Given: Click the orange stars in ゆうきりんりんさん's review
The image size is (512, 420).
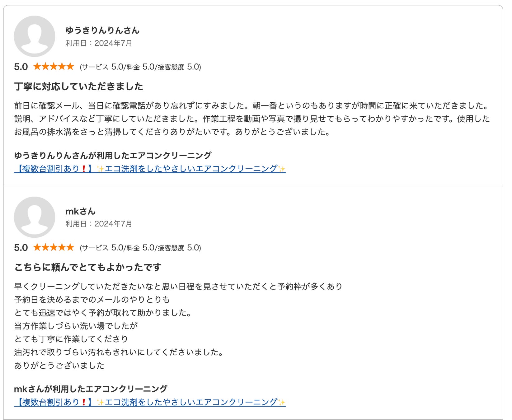Looking at the screenshot, I should [x=54, y=67].
